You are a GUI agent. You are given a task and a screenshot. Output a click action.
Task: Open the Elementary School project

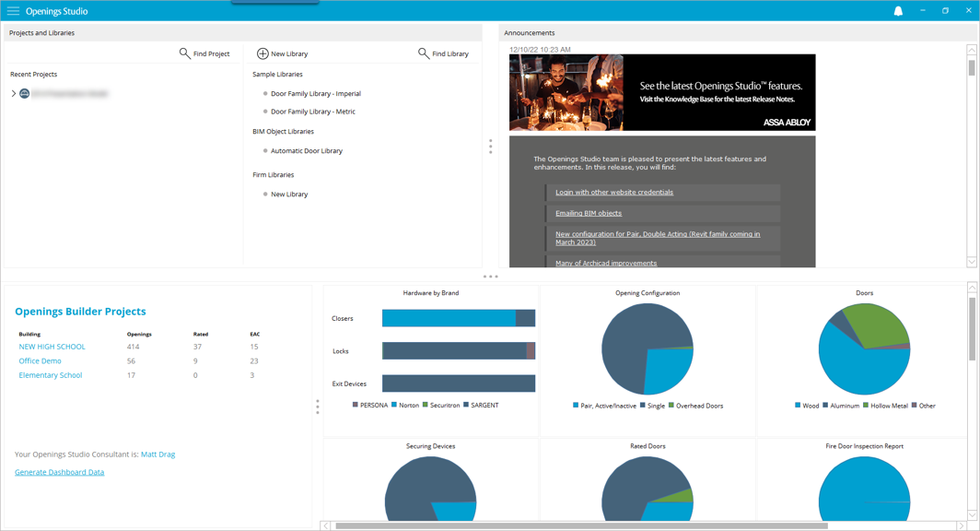coord(51,375)
